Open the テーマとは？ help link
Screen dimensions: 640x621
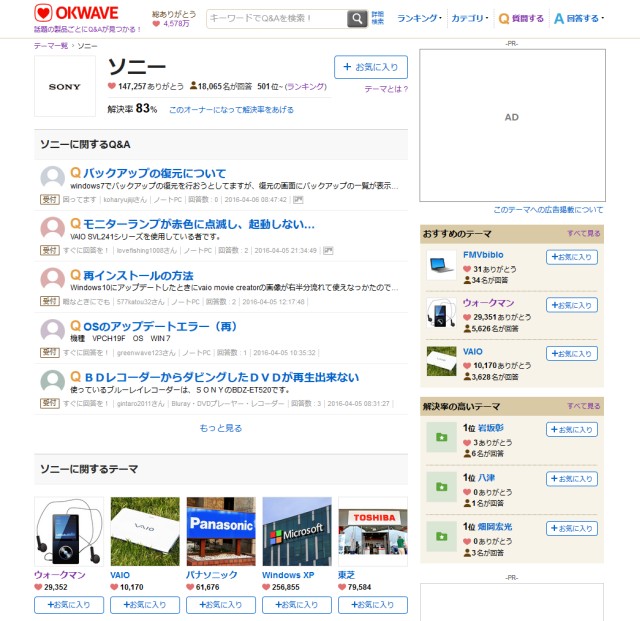tap(386, 89)
